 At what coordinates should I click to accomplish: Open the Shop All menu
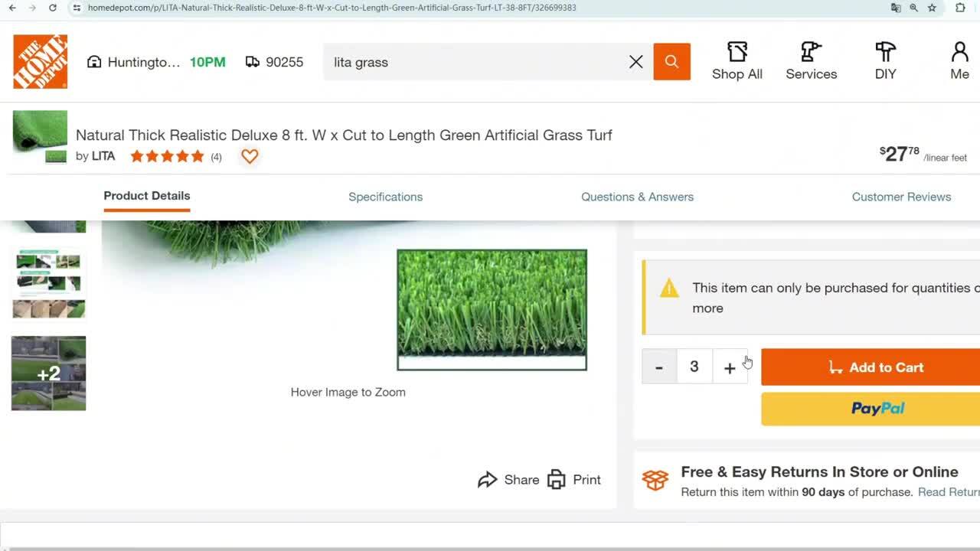737,61
